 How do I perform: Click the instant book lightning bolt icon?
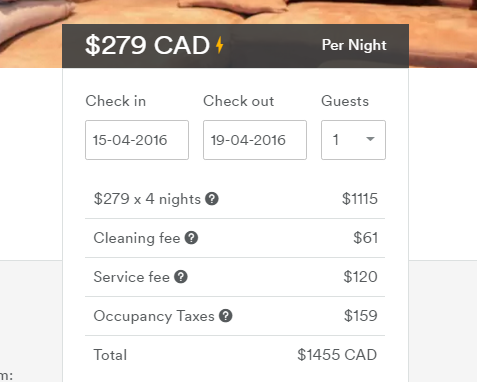pyautogui.click(x=219, y=45)
